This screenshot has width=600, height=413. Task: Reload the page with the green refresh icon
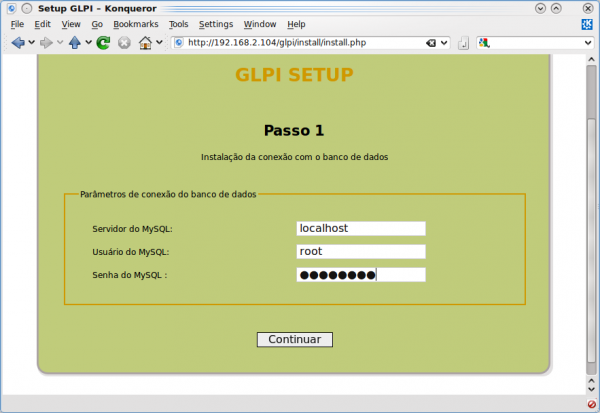coord(103,42)
